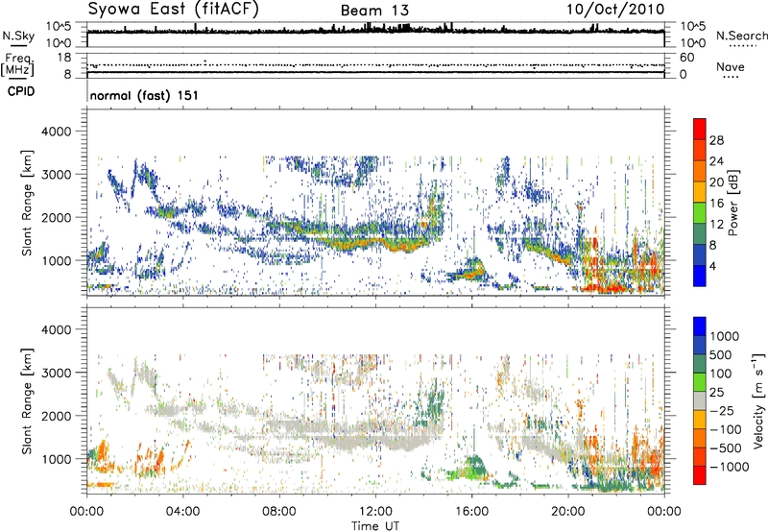Click the date "10/Oct/2010"
The width and height of the screenshot is (768, 532).
coord(615,10)
